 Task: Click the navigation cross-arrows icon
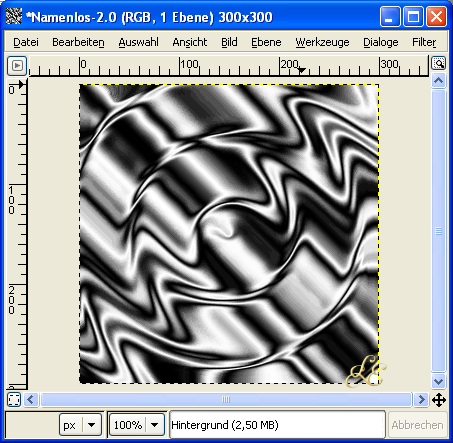click(x=439, y=400)
